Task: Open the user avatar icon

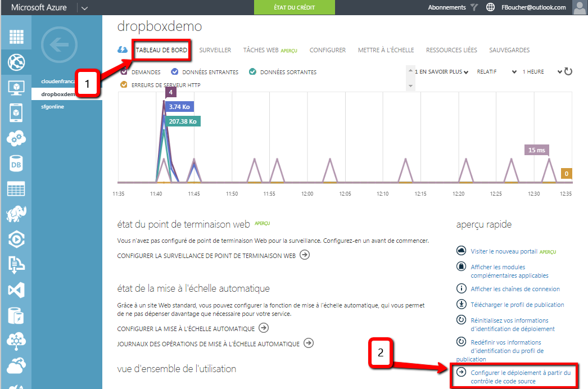Action: tap(580, 7)
